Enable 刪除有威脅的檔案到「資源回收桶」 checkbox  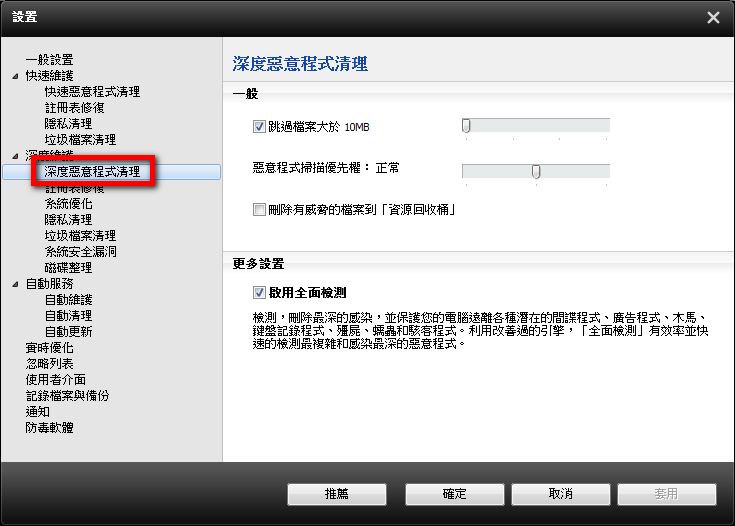tap(260, 210)
